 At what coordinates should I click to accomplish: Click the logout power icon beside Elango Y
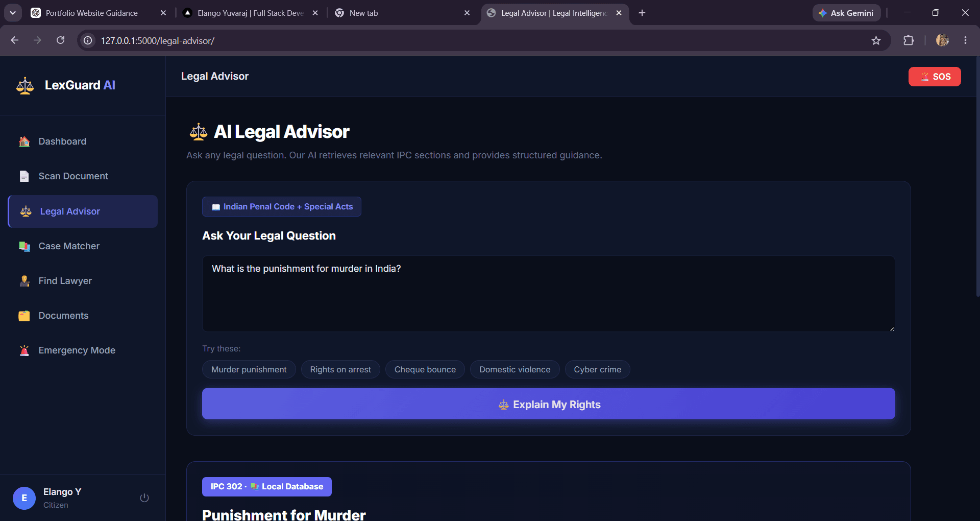click(144, 498)
